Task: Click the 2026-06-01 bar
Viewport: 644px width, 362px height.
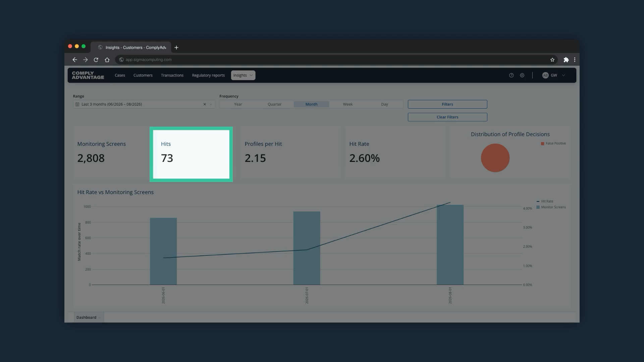Action: pyautogui.click(x=163, y=251)
